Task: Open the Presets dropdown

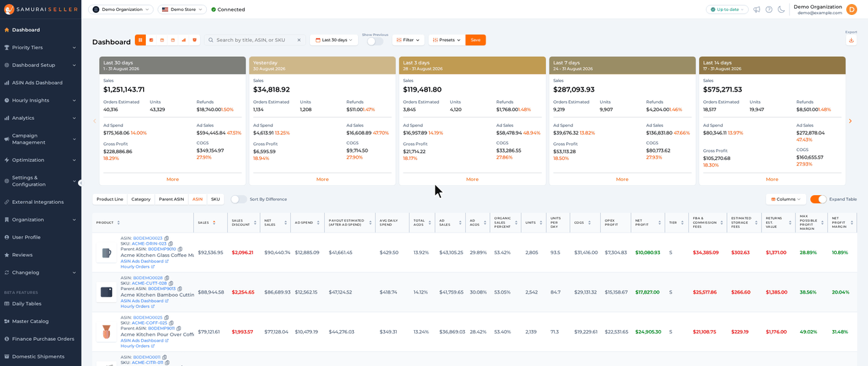Action: [x=447, y=40]
